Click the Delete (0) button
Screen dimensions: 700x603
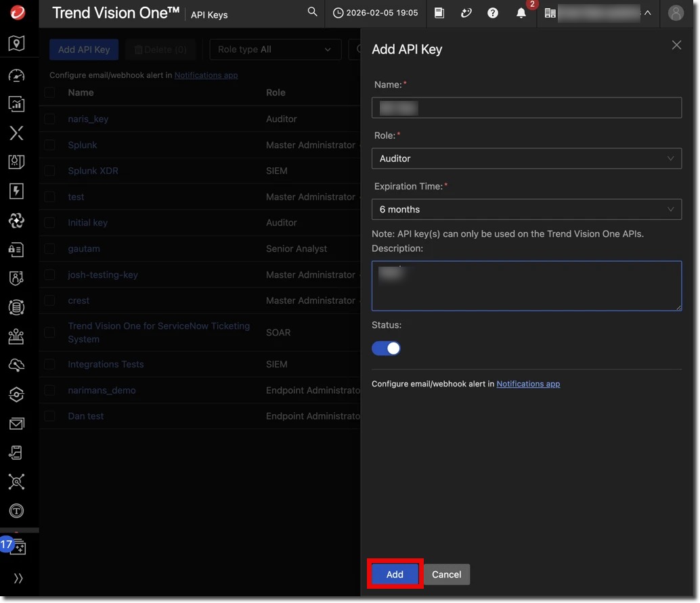pos(160,49)
